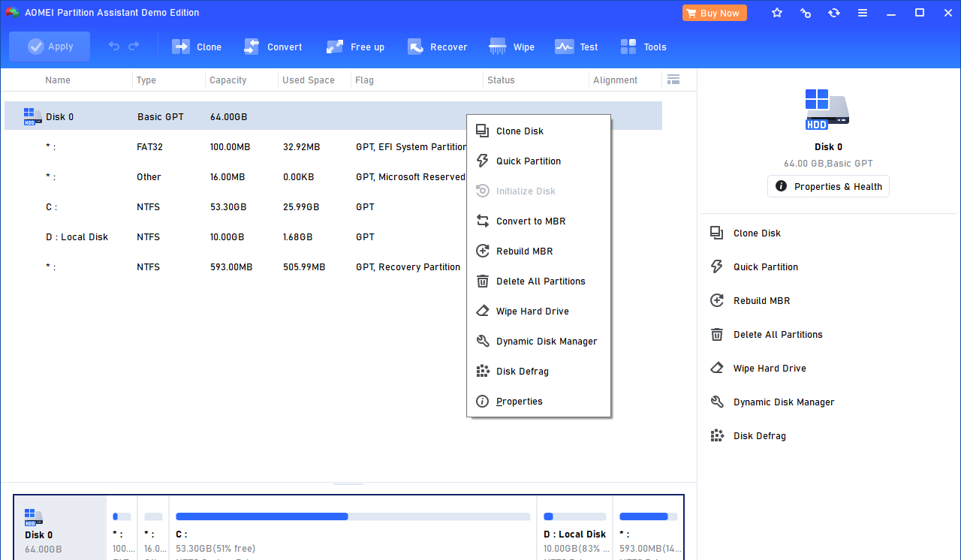This screenshot has width=961, height=560.
Task: Click the eraser icon beside Wipe Hard Drive in the right panel
Action: pos(717,368)
